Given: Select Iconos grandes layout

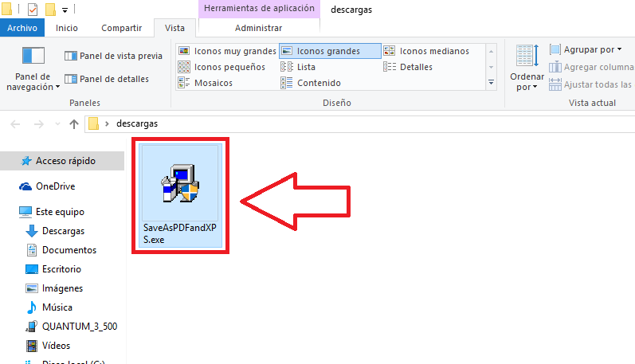Looking at the screenshot, I should (x=330, y=51).
